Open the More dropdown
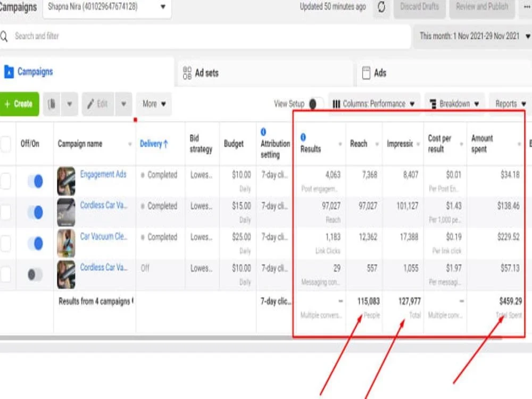Screen dimensions: 532x399 [x=154, y=104]
